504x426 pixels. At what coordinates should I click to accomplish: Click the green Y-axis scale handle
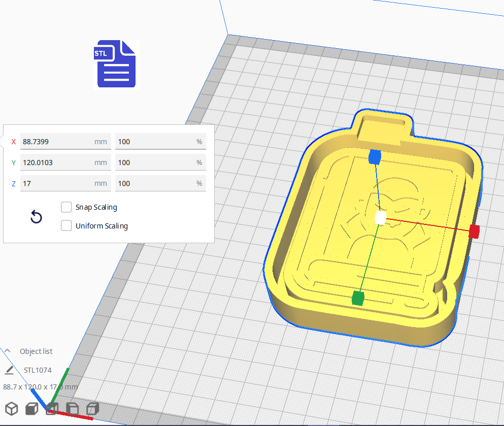tap(358, 299)
